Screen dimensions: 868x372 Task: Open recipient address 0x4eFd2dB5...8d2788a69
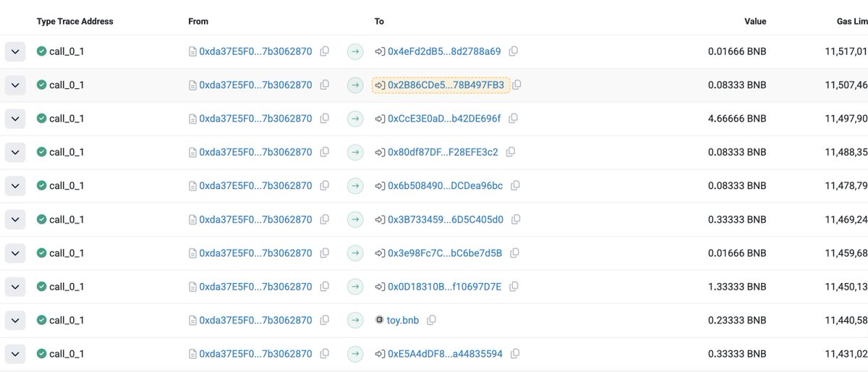(x=444, y=51)
